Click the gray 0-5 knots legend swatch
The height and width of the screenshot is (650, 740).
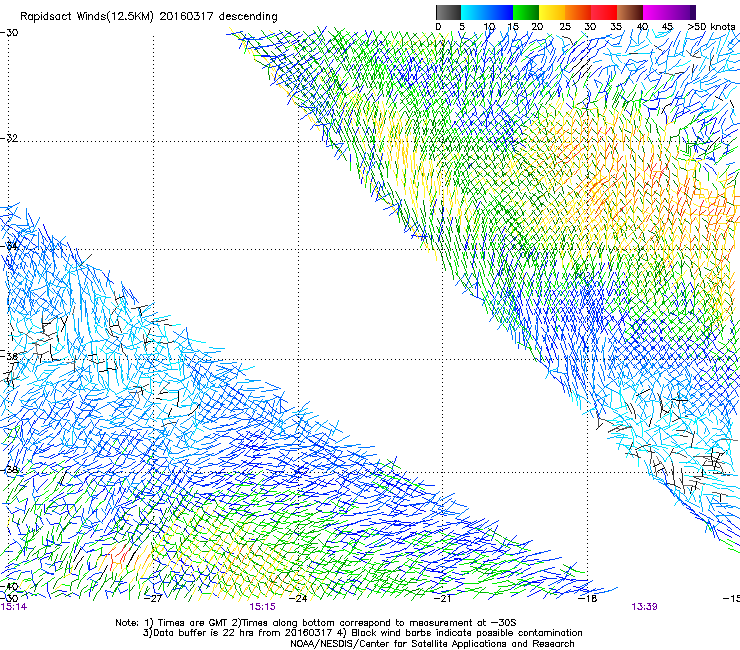pos(448,12)
